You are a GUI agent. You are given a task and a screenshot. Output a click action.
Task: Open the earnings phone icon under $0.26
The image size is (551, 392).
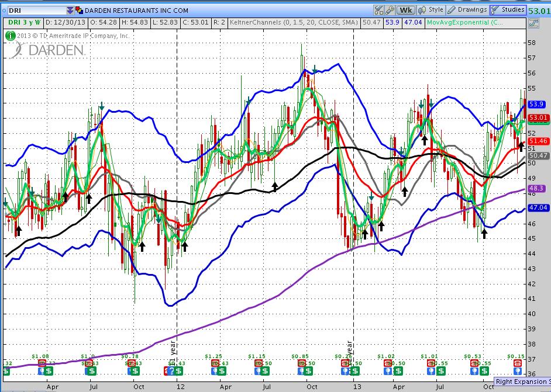tap(346, 363)
